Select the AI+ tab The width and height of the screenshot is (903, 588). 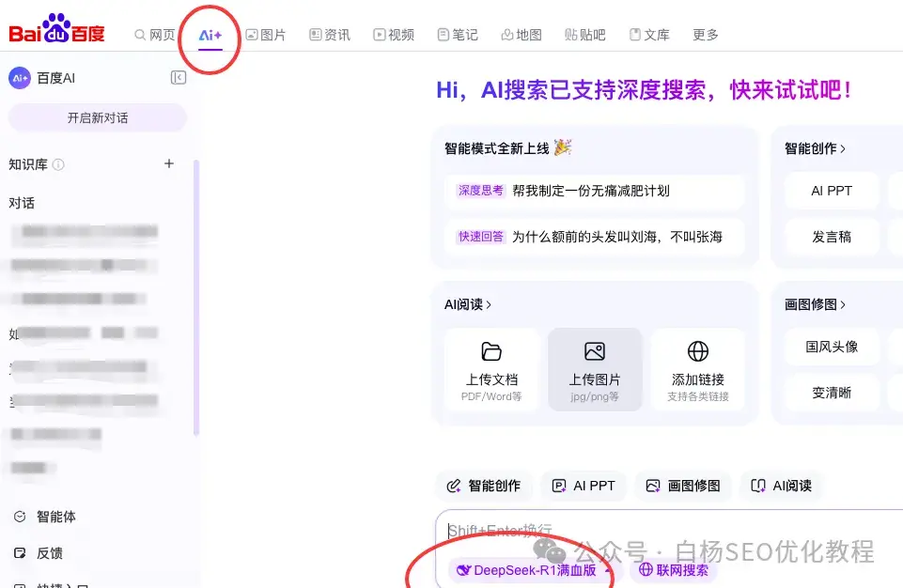[x=210, y=35]
